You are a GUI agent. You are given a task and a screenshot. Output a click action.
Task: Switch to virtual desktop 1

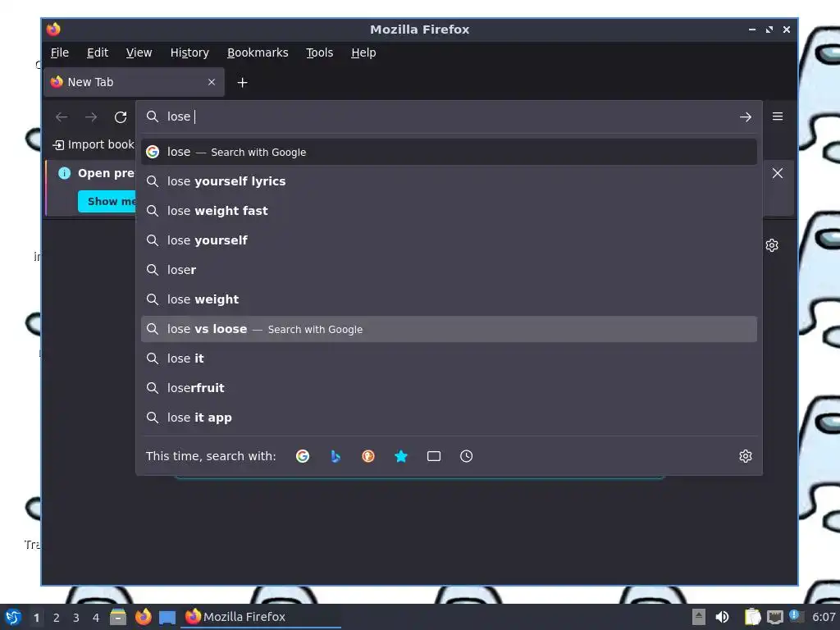click(36, 618)
